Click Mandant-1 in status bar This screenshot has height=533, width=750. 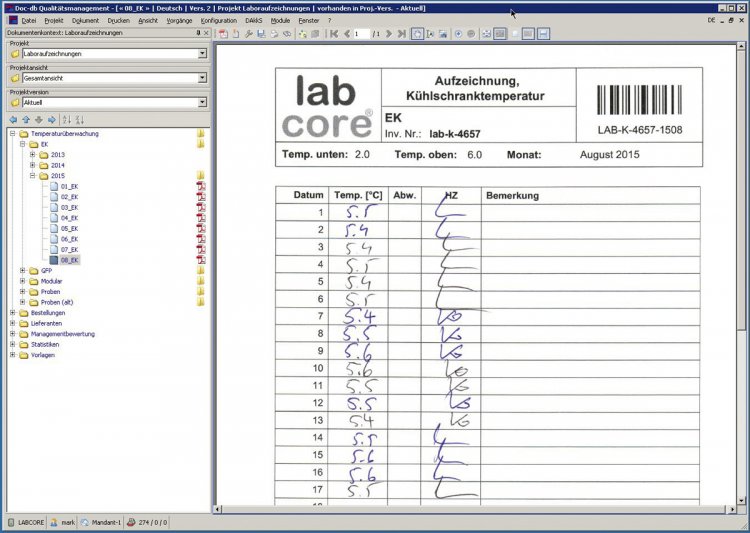point(101,522)
